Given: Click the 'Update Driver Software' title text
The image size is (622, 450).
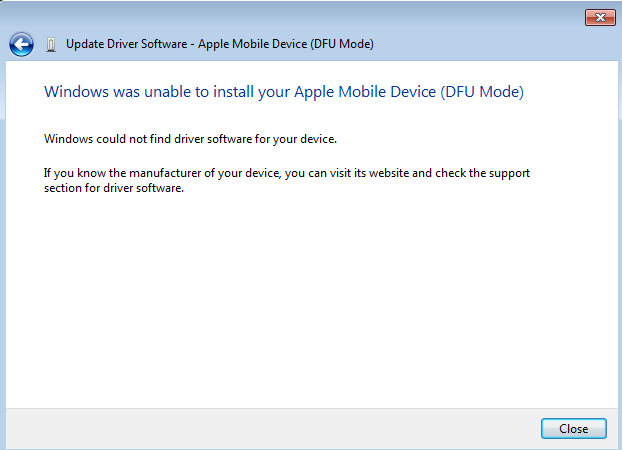Looking at the screenshot, I should pos(220,44).
